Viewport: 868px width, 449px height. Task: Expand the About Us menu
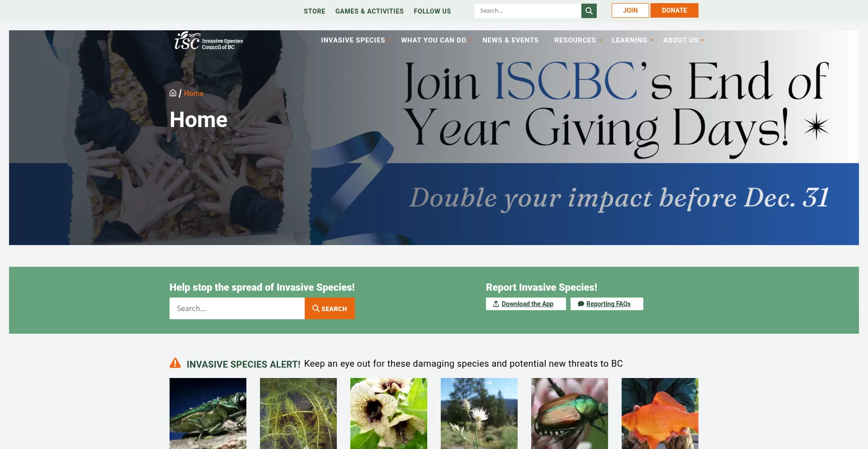coord(684,40)
